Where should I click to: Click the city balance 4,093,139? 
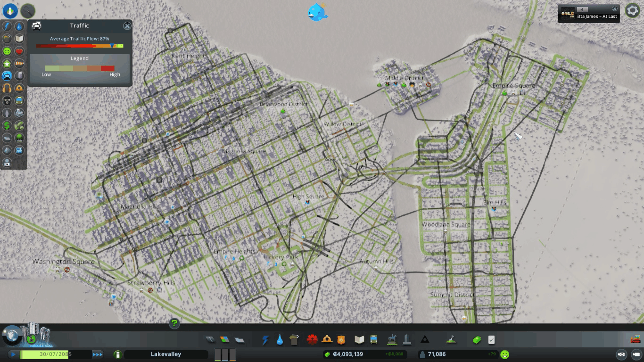click(x=347, y=354)
